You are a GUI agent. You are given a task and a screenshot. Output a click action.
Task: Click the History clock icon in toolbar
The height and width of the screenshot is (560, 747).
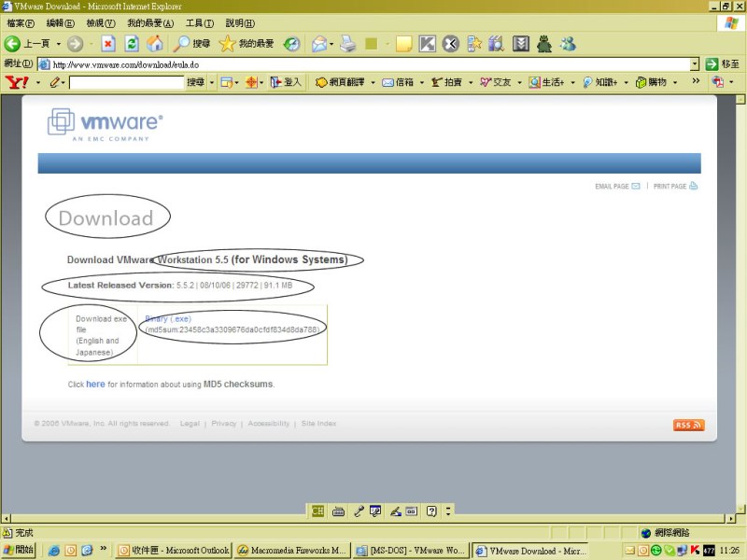pos(291,44)
